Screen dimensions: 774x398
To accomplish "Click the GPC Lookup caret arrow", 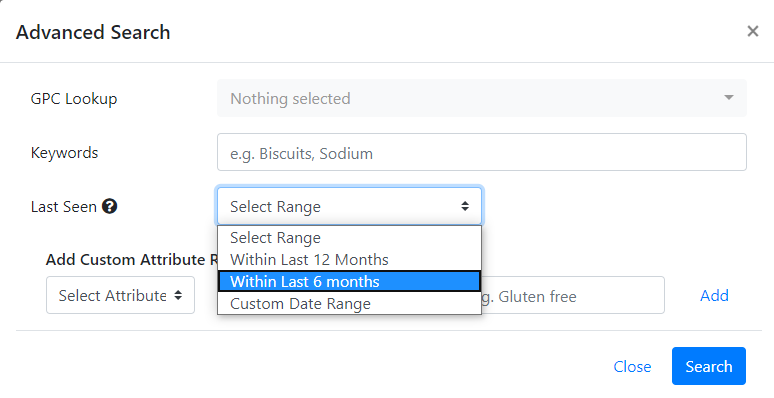I will pos(729,98).
